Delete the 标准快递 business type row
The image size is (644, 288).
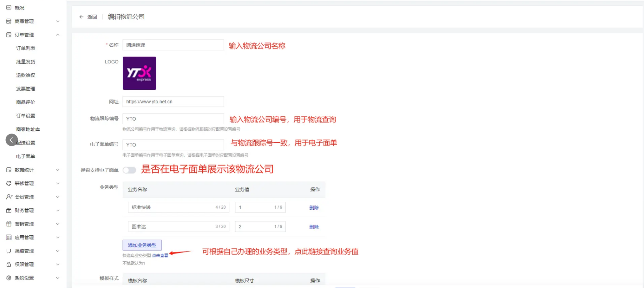(314, 208)
